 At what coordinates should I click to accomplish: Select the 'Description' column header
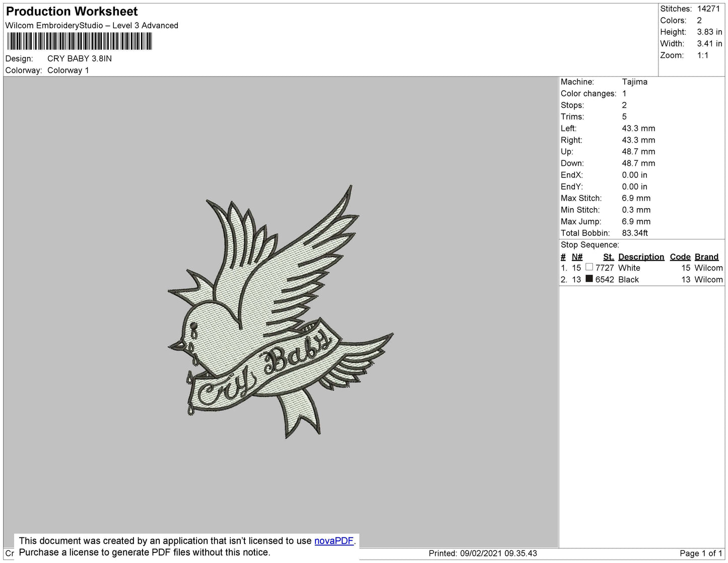point(641,257)
